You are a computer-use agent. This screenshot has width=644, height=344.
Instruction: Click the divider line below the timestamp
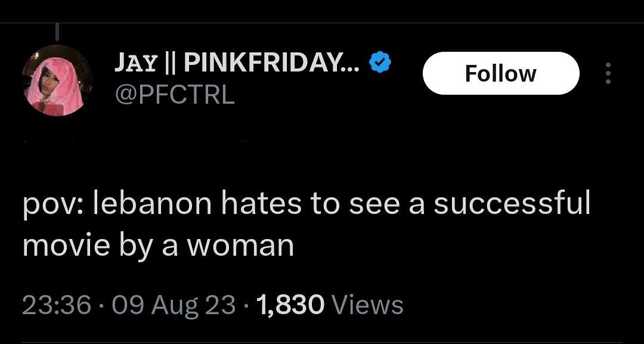pos(322,342)
